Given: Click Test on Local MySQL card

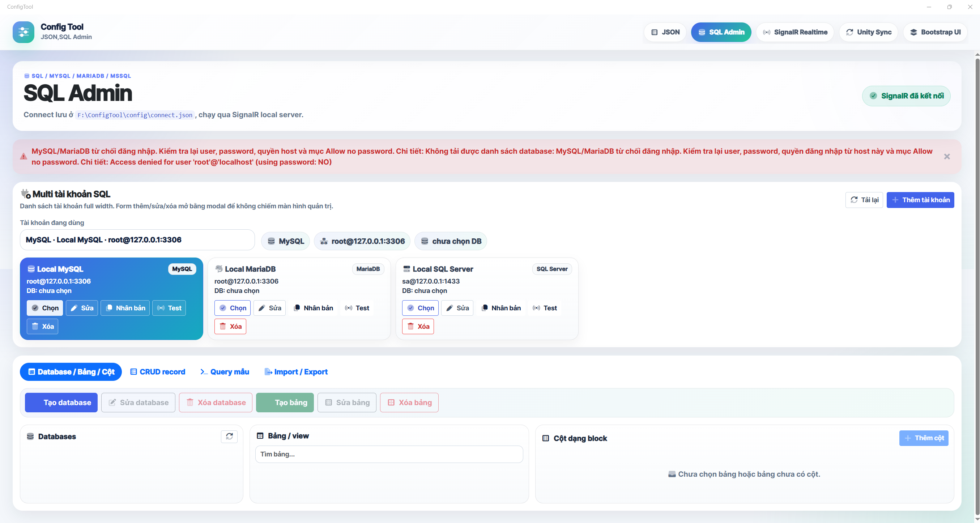Looking at the screenshot, I should 169,308.
